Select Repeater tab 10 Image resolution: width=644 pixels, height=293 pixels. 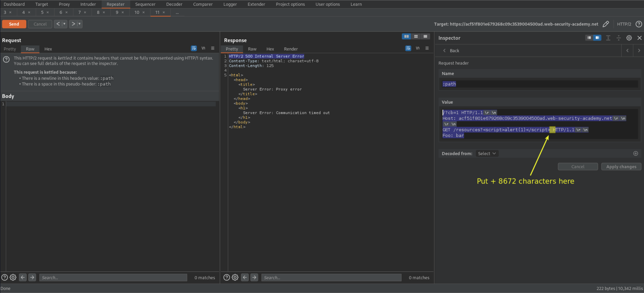pos(137,12)
